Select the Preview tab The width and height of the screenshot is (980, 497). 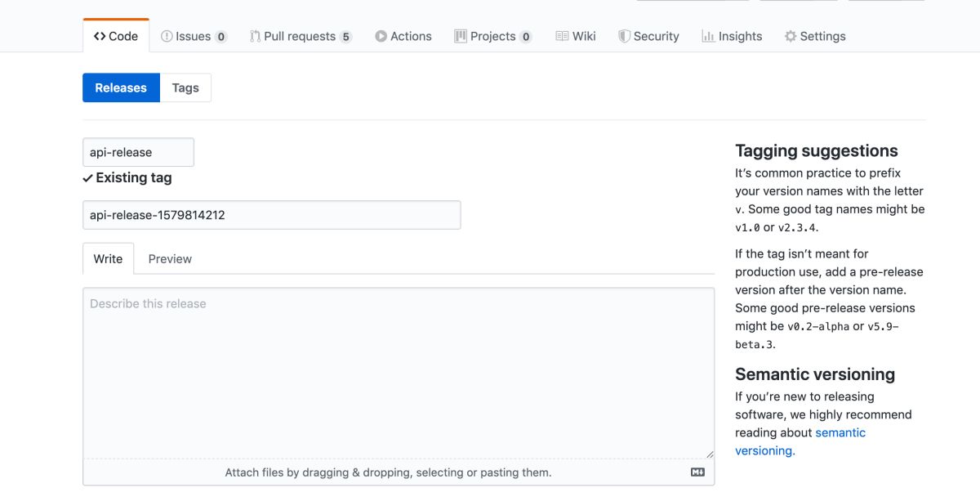coord(170,258)
